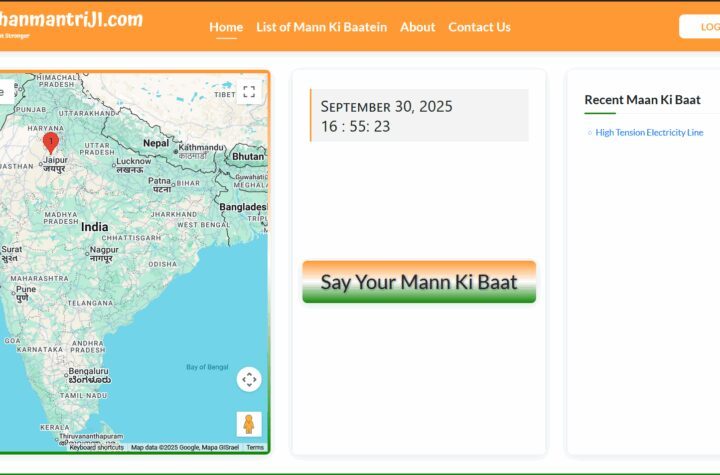Click the site logo in header

click(72, 22)
